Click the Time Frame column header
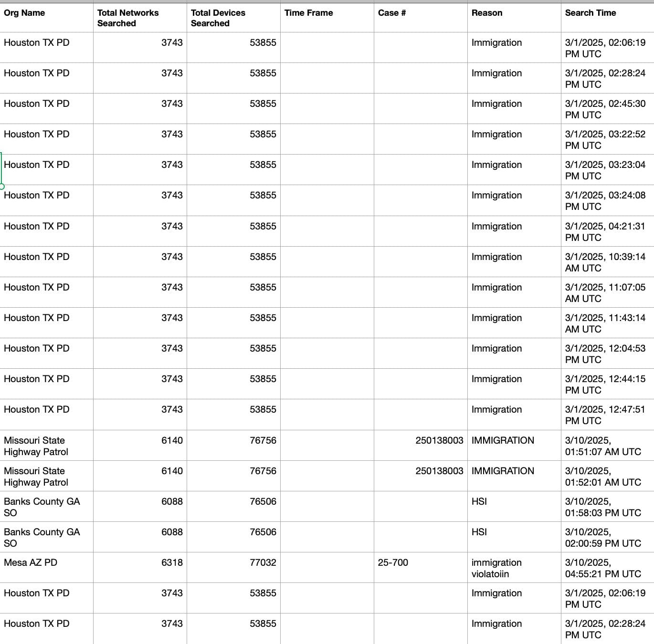The height and width of the screenshot is (644, 654). pyautogui.click(x=327, y=18)
